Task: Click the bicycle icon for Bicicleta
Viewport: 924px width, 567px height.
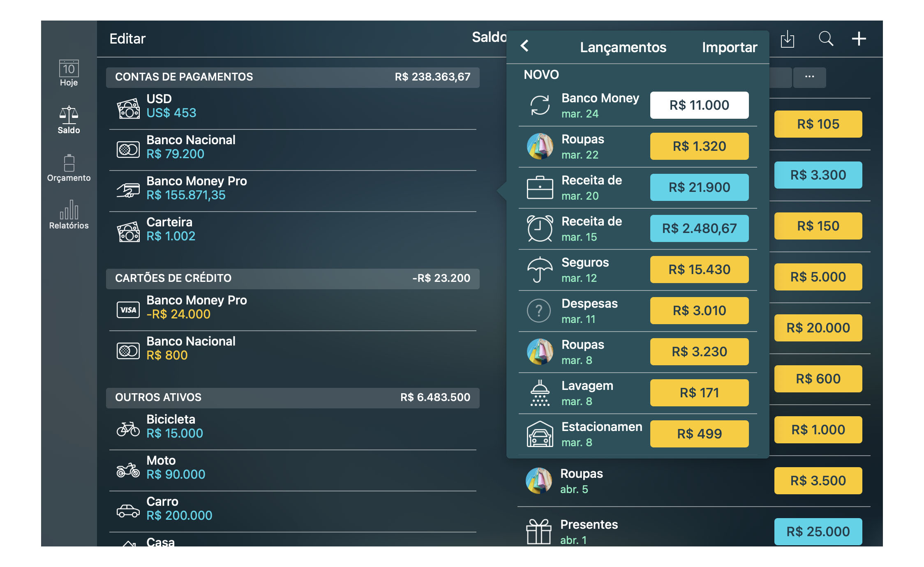Action: coord(128,429)
